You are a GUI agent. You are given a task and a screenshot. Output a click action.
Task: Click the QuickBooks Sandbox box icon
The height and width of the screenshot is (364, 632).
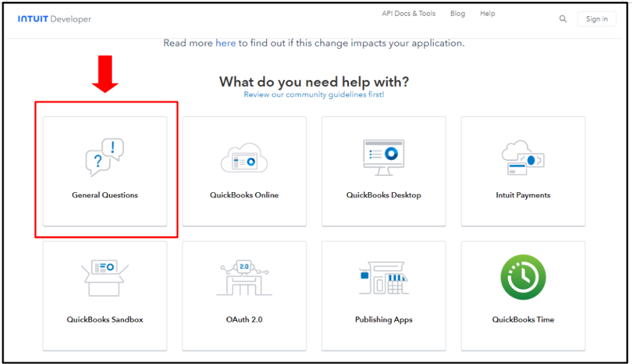(105, 278)
